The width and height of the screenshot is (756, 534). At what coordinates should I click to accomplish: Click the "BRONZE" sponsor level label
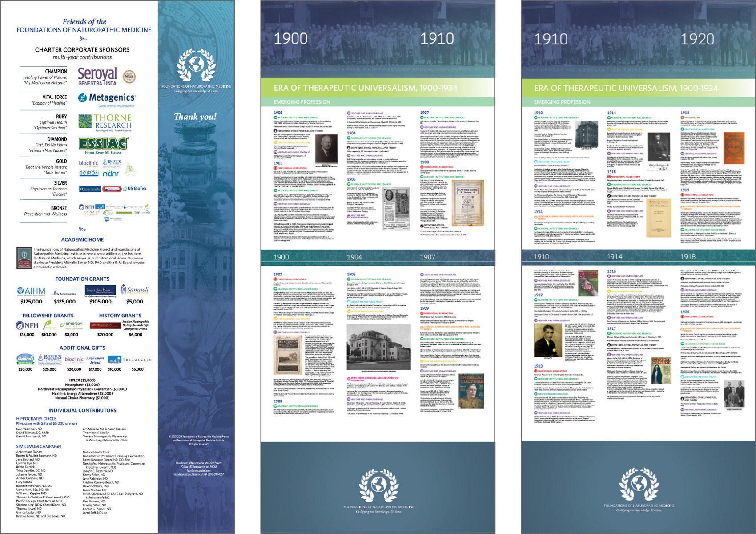(x=59, y=208)
